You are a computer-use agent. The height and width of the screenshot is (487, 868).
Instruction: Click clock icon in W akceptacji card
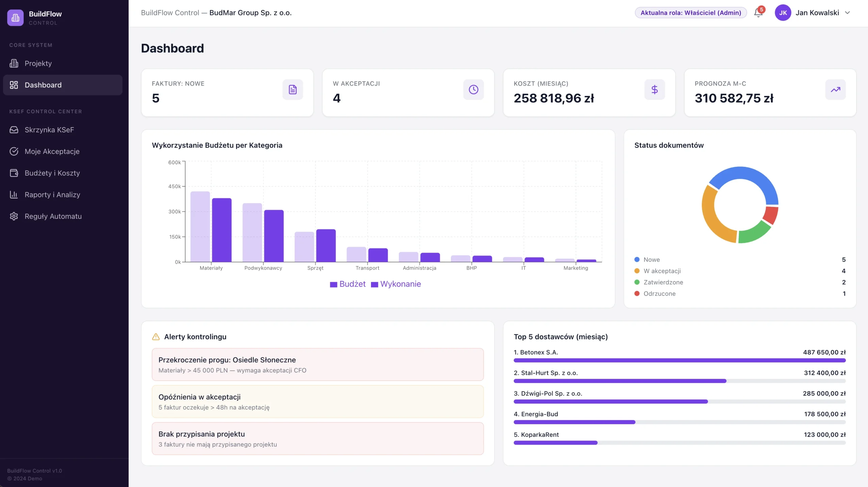click(x=474, y=90)
